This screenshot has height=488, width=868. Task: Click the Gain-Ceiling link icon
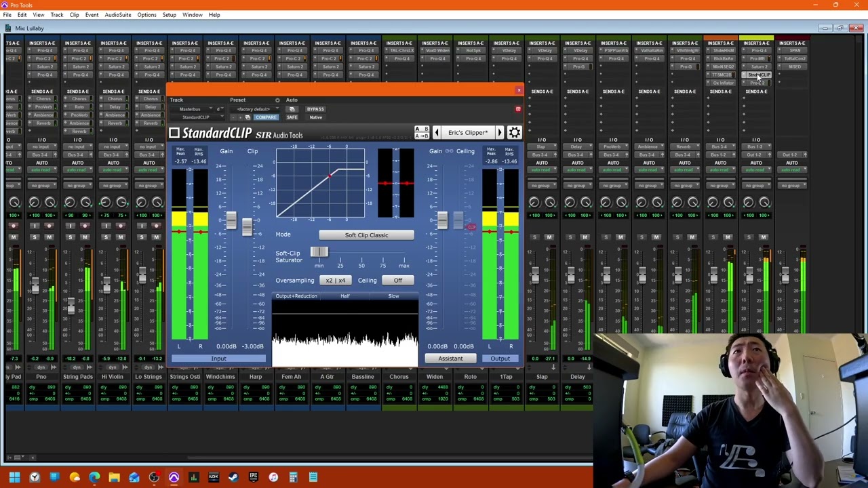(x=450, y=151)
